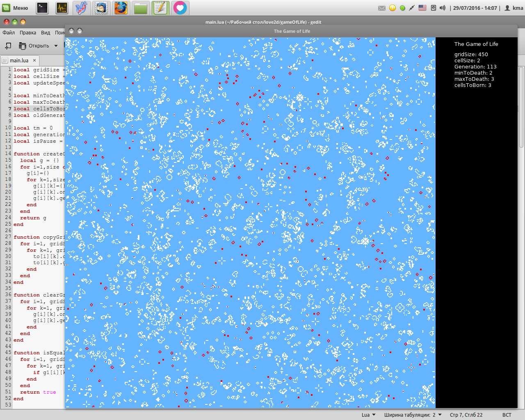
Task: Click The Game of Life heading in side panel
Action: (476, 44)
